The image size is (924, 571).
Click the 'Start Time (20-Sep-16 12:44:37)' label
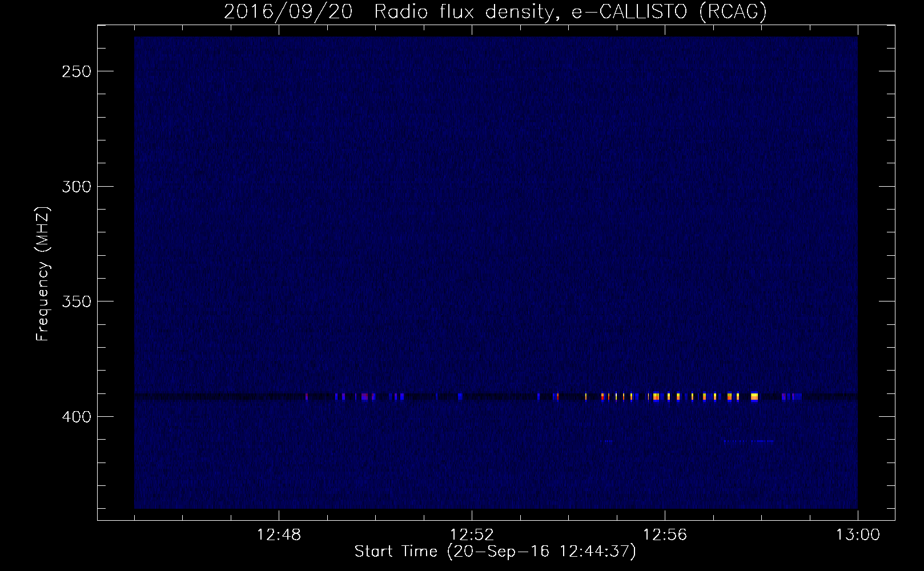pyautogui.click(x=495, y=552)
